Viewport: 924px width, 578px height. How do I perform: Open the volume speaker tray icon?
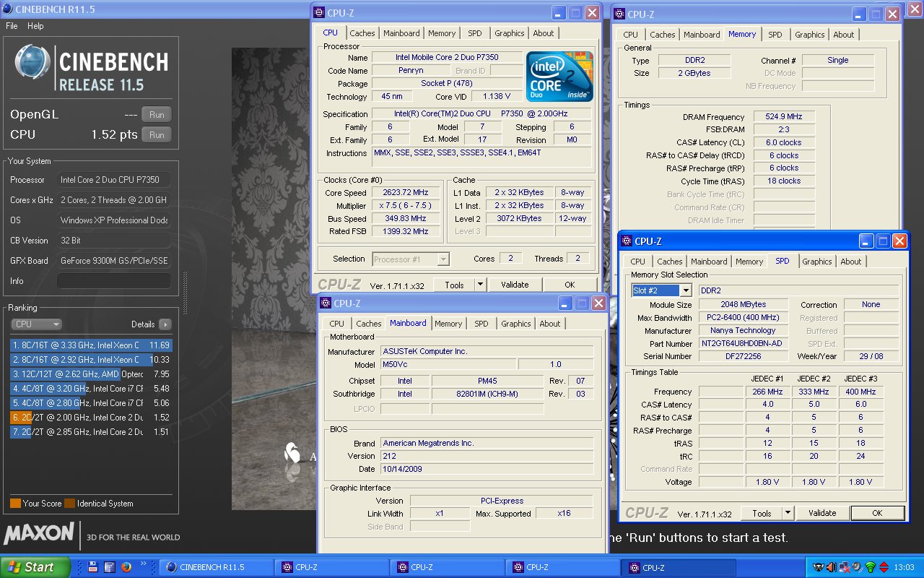(x=831, y=567)
